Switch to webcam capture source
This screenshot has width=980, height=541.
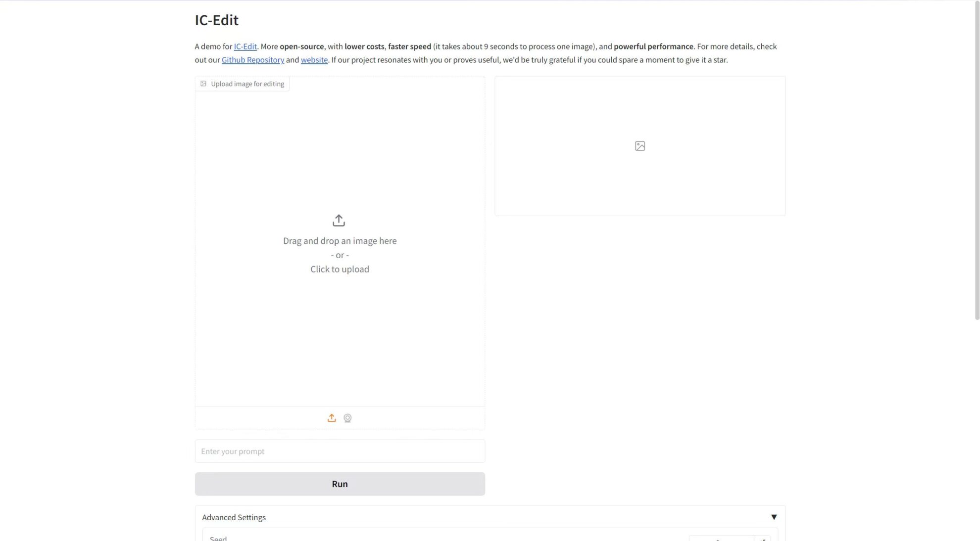coord(347,418)
